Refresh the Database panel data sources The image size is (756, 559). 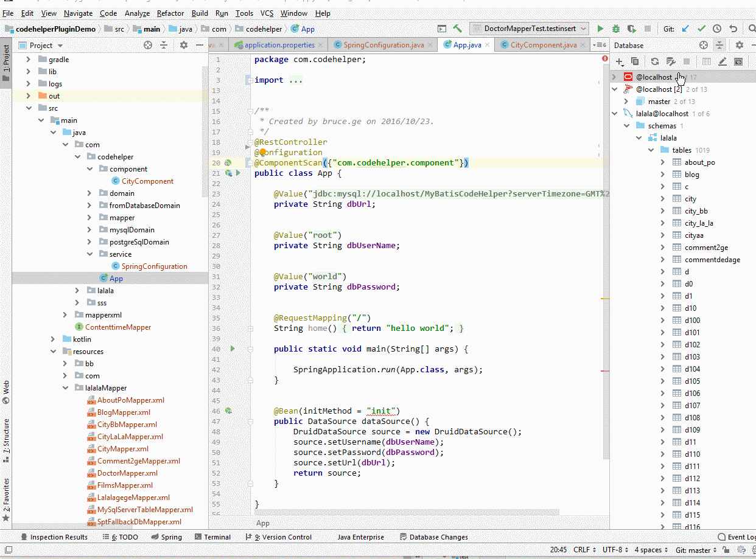pos(654,61)
